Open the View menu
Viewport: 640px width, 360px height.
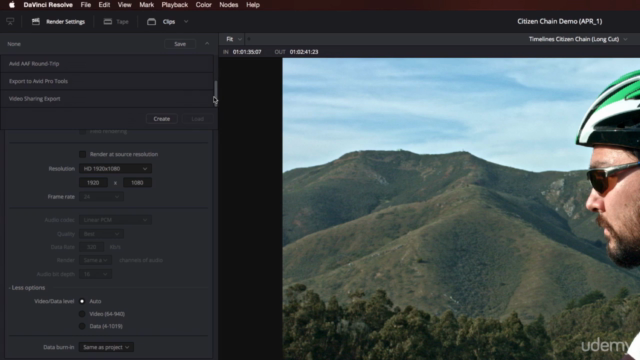[x=124, y=5]
